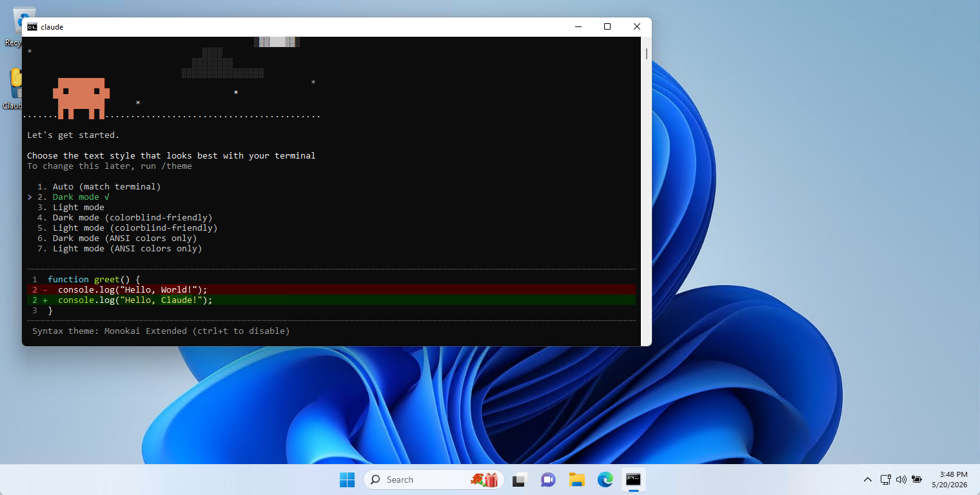Screen dimensions: 980x495
Task: Click the added line with Hello, Claude!
Action: [331, 300]
